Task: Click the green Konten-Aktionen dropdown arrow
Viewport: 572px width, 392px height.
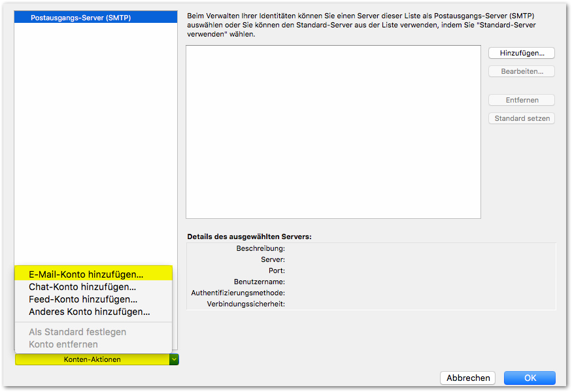Action: [x=174, y=359]
